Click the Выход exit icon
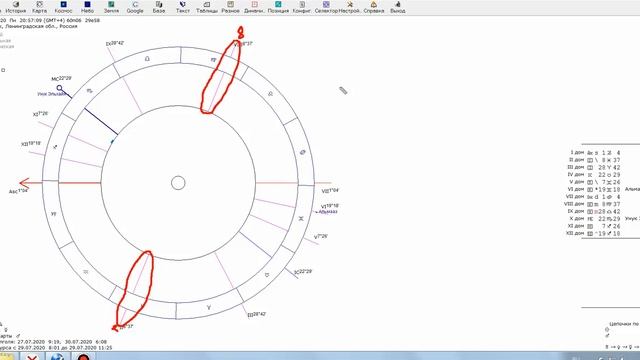The height and width of the screenshot is (360, 640). point(397,7)
